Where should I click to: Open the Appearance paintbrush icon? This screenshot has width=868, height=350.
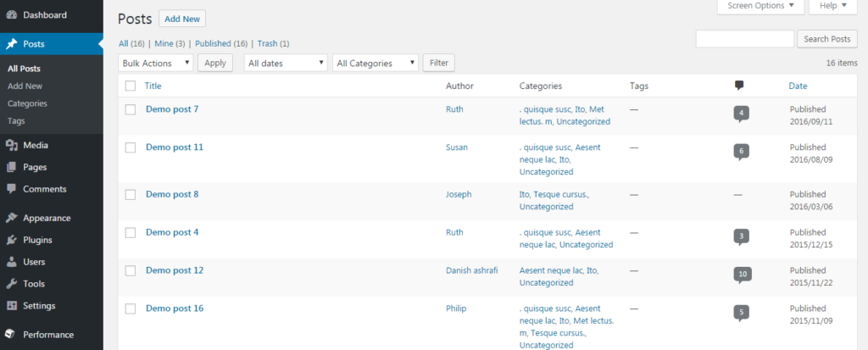pyautogui.click(x=11, y=218)
